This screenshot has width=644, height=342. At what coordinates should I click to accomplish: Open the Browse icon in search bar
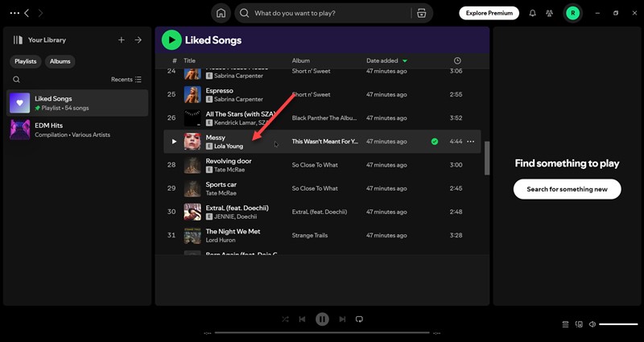click(421, 13)
